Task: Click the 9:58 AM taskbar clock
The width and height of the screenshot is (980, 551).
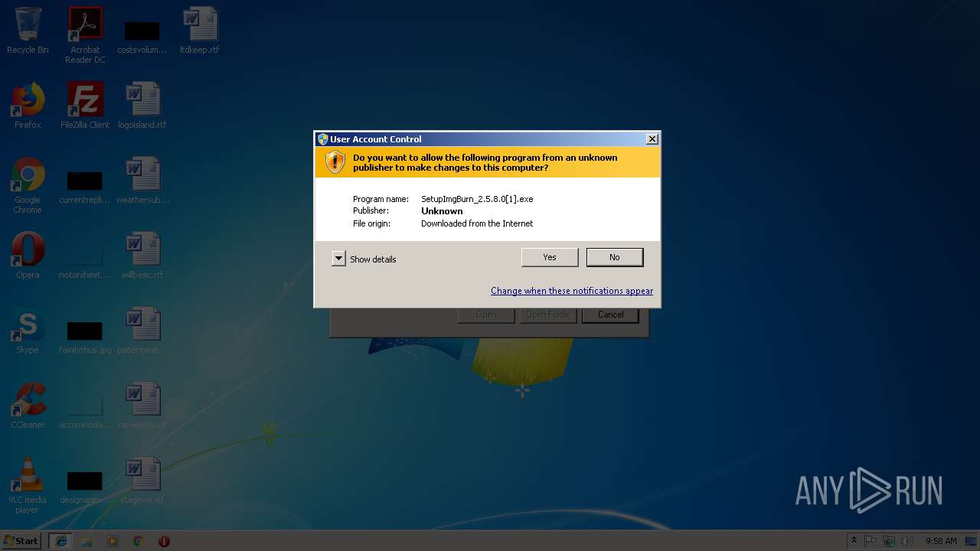Action: click(x=941, y=541)
